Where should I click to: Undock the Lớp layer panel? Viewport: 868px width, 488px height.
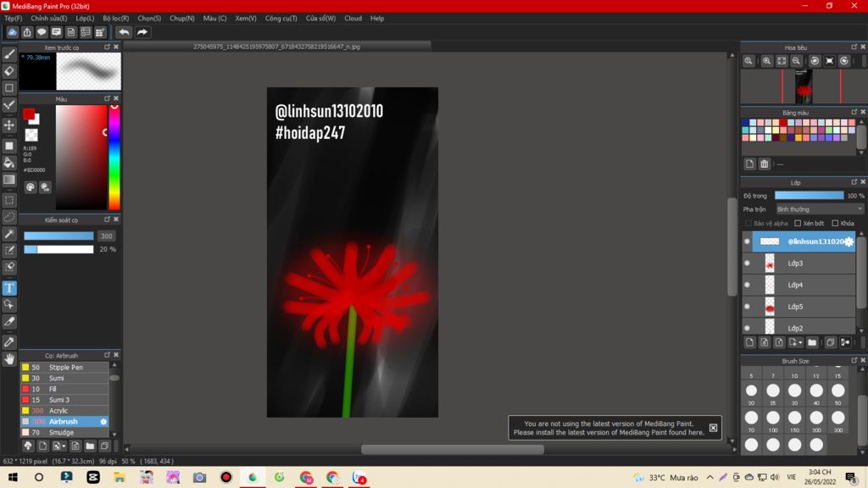click(x=854, y=182)
